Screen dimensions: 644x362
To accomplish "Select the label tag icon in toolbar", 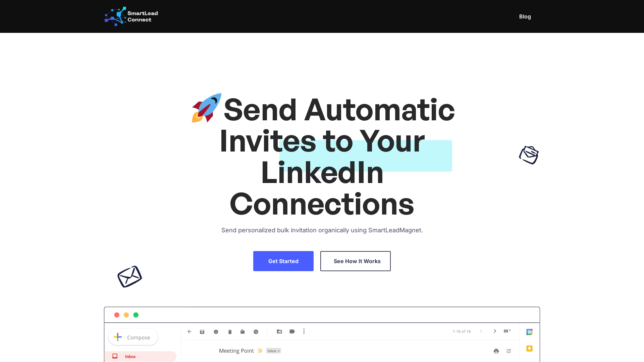I will [292, 331].
